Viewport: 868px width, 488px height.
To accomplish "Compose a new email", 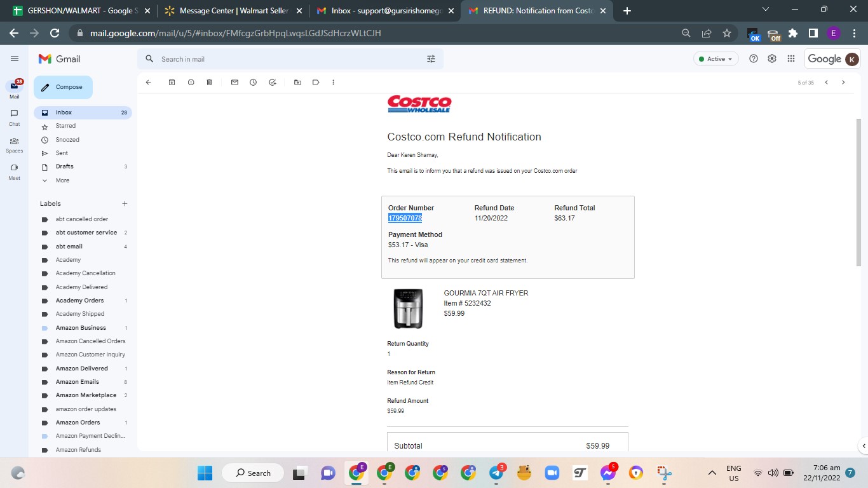I will (63, 87).
